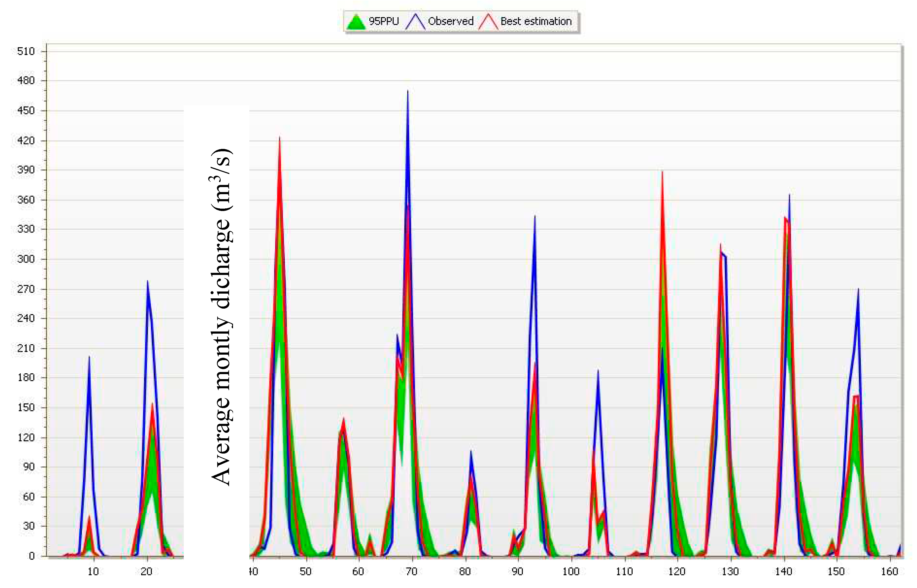Click the red peak tip near month 45

click(x=280, y=138)
